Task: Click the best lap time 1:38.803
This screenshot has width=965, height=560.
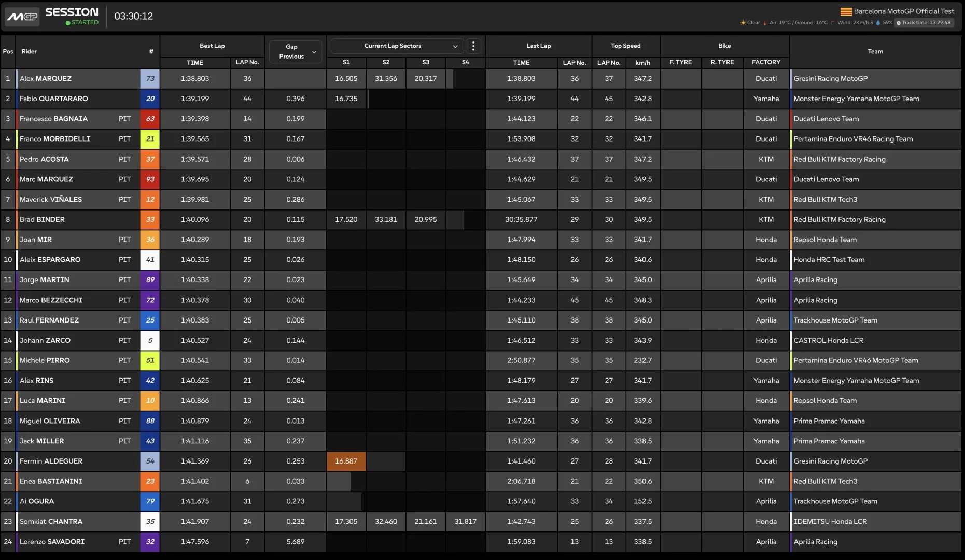Action: (x=195, y=79)
